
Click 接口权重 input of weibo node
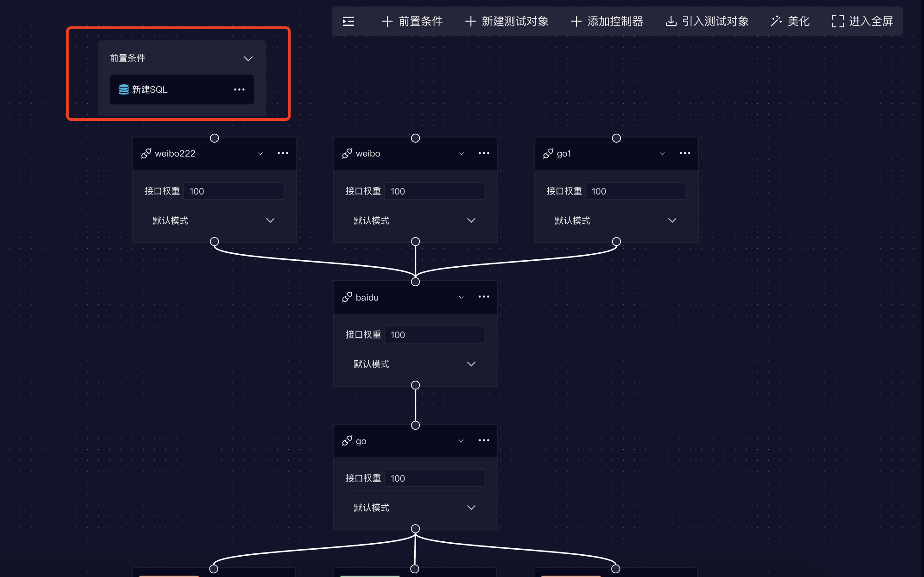coord(435,191)
